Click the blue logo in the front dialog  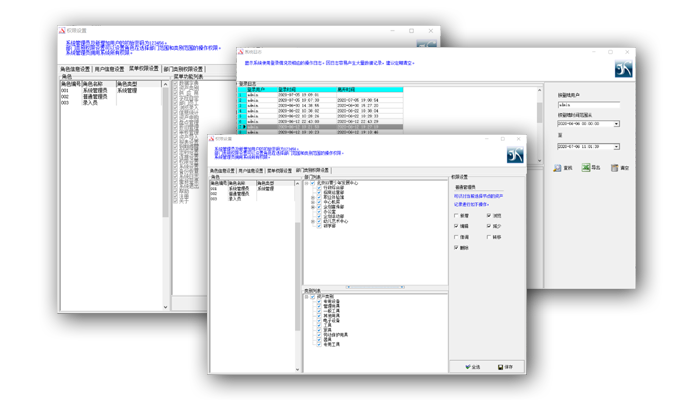pyautogui.click(x=514, y=155)
